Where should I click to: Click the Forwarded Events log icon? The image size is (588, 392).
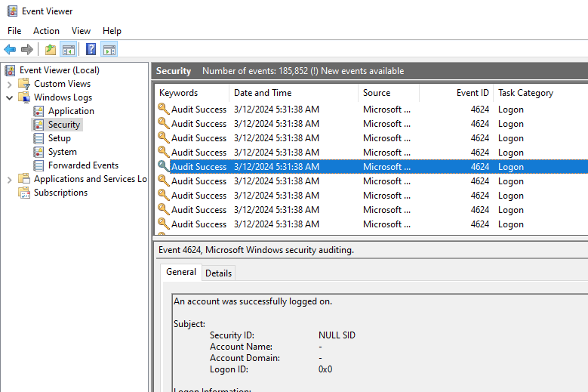pos(39,165)
